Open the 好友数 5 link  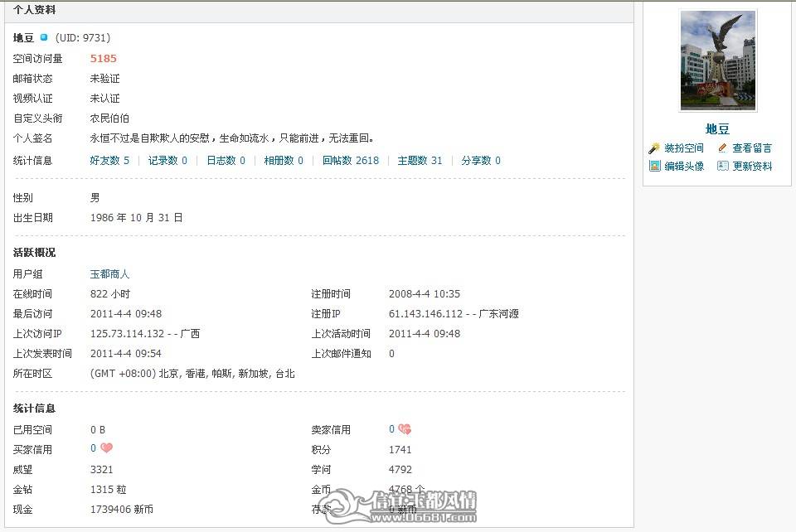[x=109, y=160]
